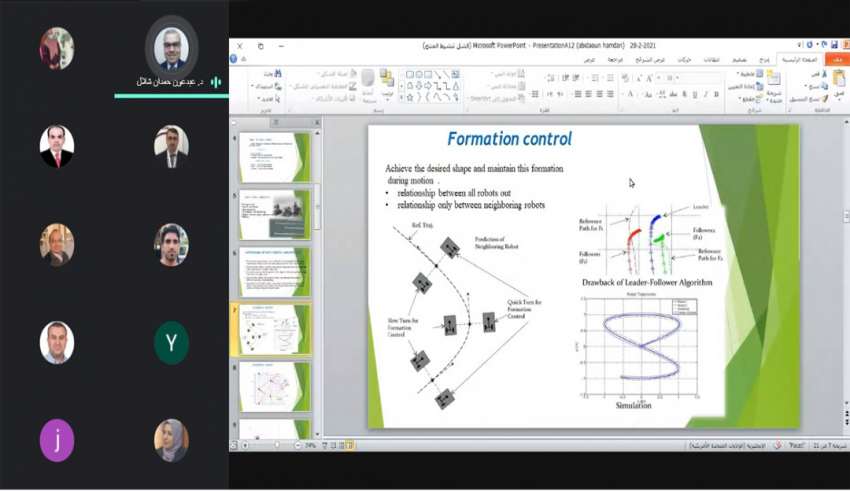Click the speaker's profile picture at top
Screen dimensions: 850x491
(x=171, y=49)
